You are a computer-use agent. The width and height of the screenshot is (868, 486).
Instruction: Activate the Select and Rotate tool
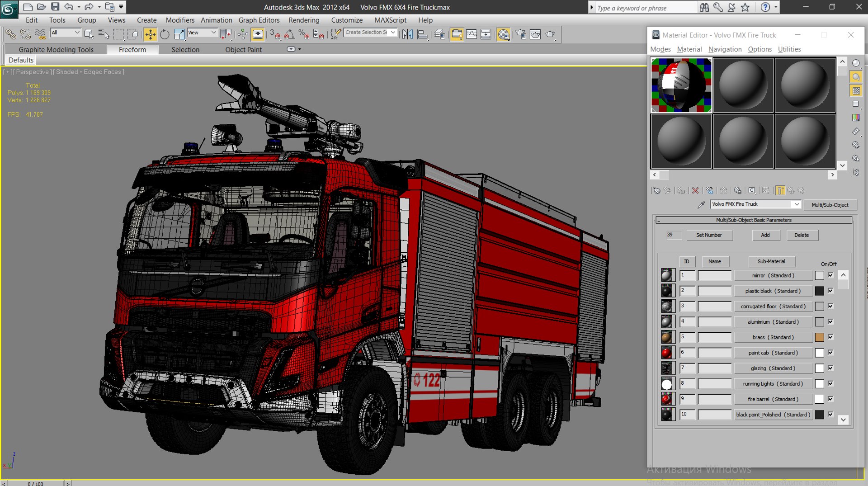(x=165, y=34)
